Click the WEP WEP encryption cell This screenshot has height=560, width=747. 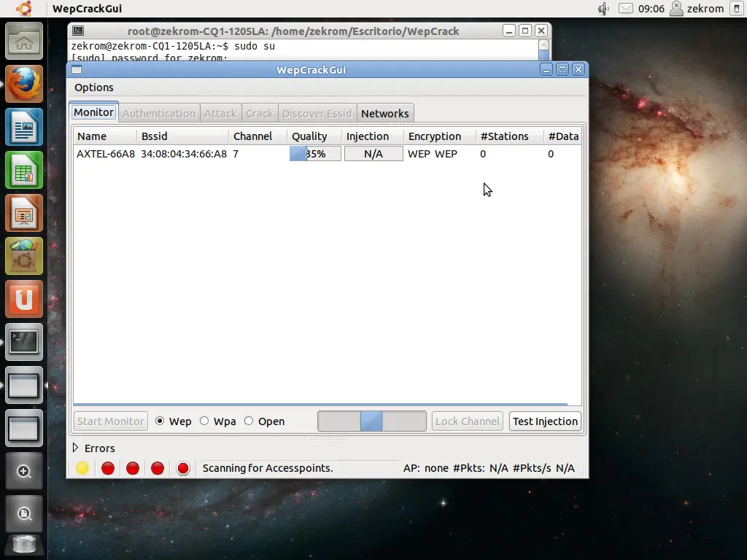[433, 154]
